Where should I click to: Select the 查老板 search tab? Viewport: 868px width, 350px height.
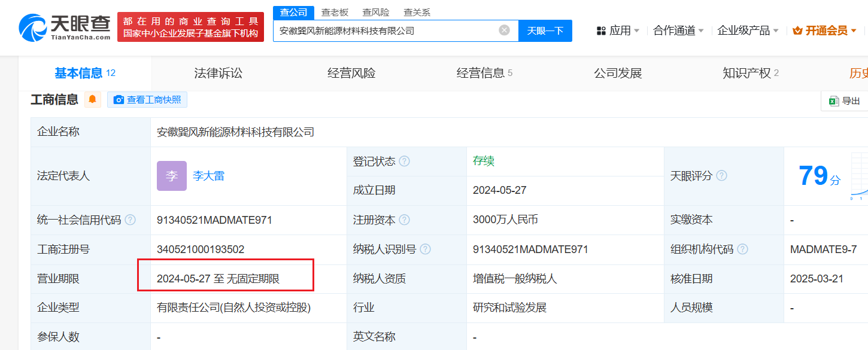335,13
